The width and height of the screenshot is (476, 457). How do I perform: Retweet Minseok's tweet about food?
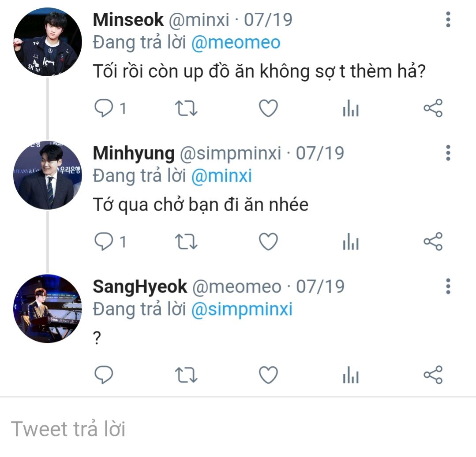coord(186,108)
